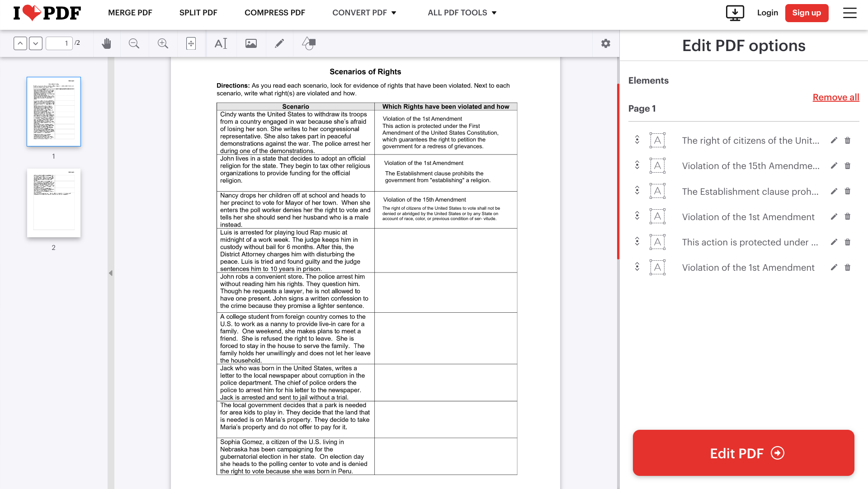Click the zoom out icon
This screenshot has height=489, width=868.
pos(134,43)
